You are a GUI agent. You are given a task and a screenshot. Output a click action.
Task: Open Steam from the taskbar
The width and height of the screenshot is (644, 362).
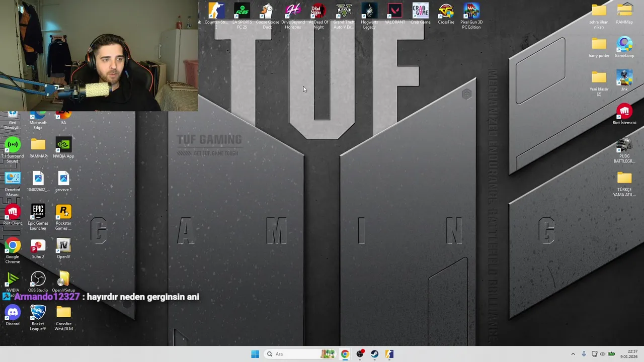click(375, 354)
